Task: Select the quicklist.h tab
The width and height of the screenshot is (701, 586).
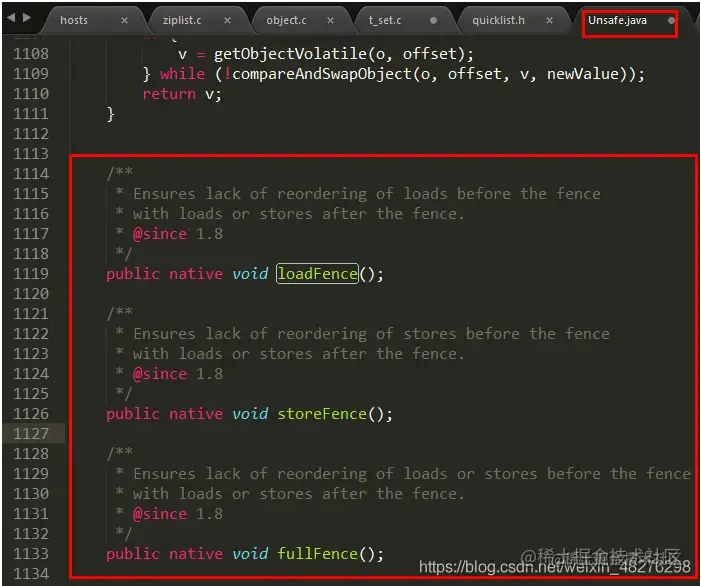Action: click(x=498, y=21)
